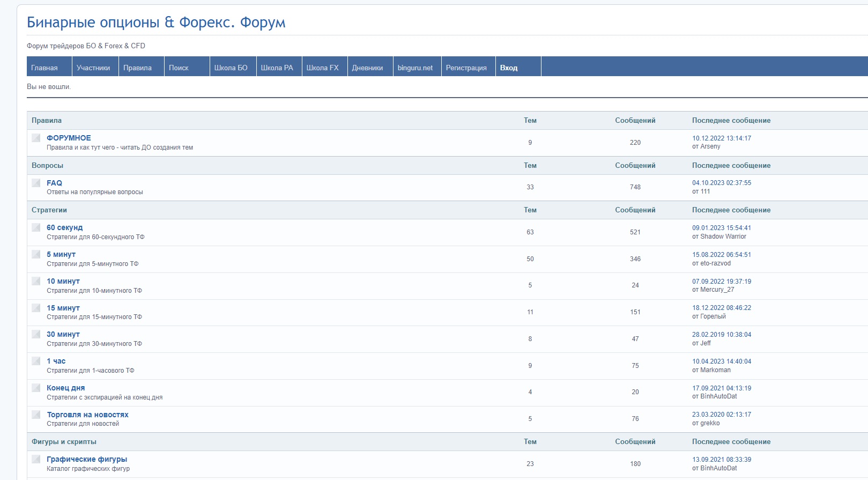Click the status icon beside 5 минут
This screenshot has width=868, height=480.
(x=36, y=254)
